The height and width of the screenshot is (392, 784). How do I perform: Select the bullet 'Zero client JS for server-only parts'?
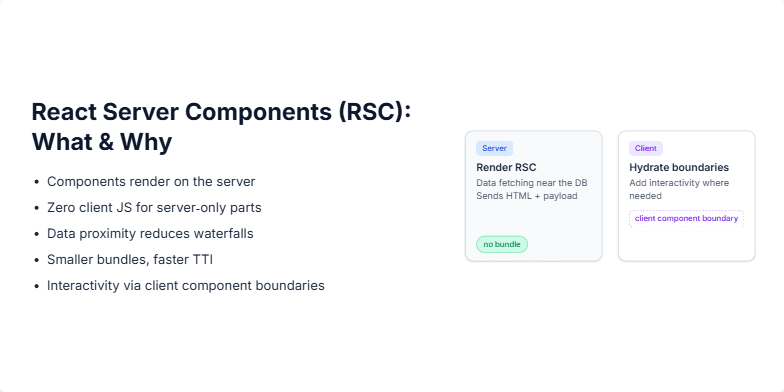coord(154,208)
